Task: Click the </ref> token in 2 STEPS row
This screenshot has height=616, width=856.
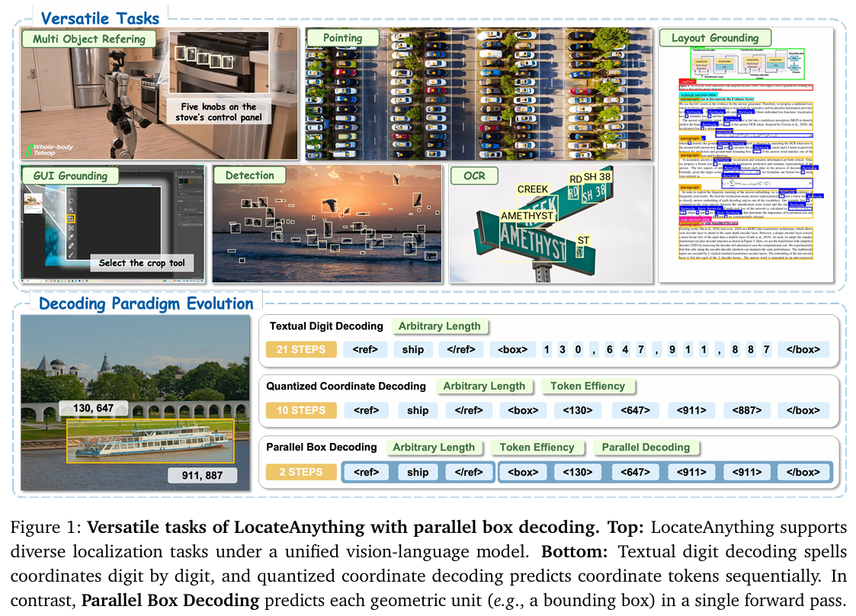Action: (x=468, y=472)
